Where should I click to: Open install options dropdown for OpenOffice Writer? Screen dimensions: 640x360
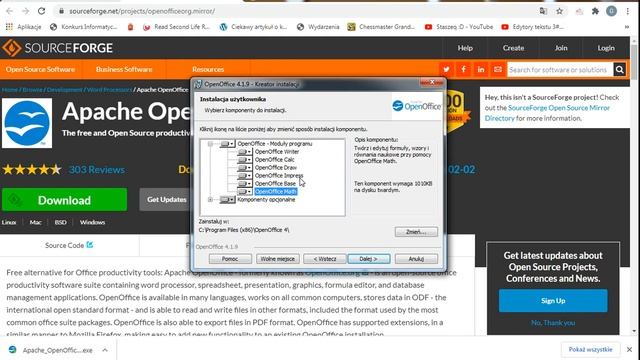pos(245,151)
